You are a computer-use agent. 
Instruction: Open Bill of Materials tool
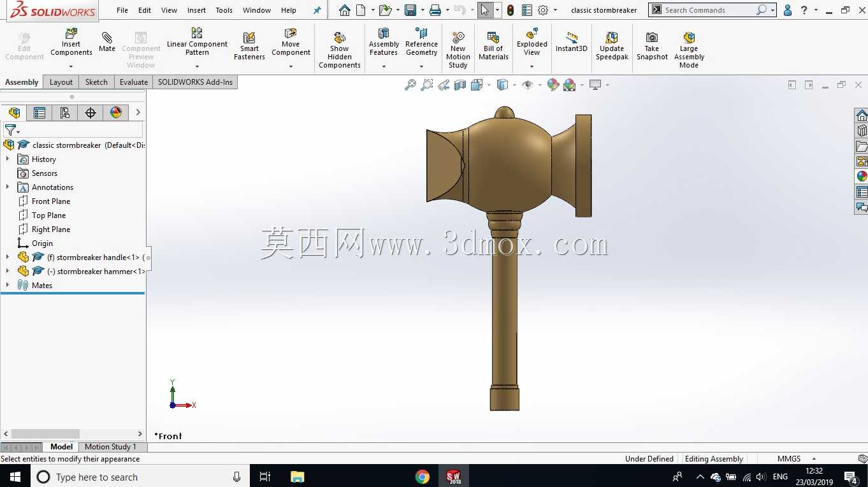point(493,46)
